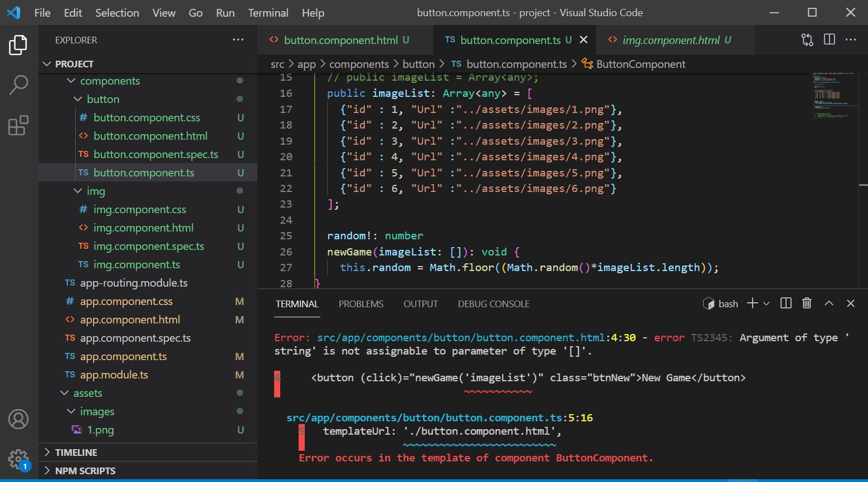Screen dimensions: 868x482
Task: Collapse the components folder
Action: (x=148, y=81)
